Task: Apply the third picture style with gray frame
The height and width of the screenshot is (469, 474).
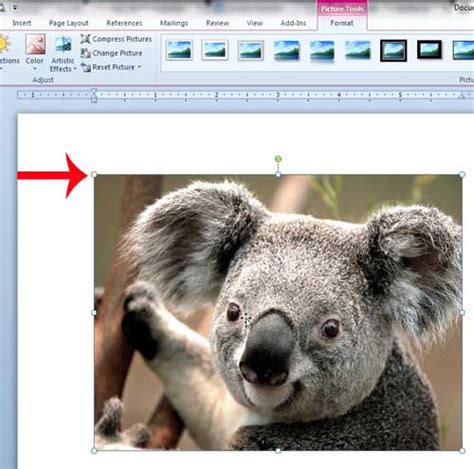Action: point(251,50)
